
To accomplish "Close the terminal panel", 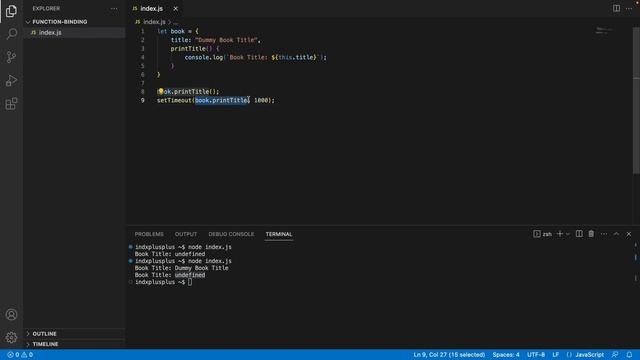I will click(629, 234).
